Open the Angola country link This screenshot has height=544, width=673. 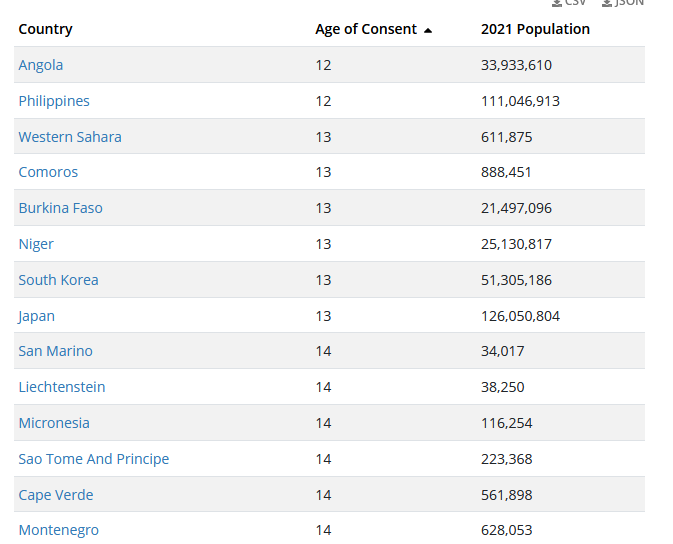41,65
